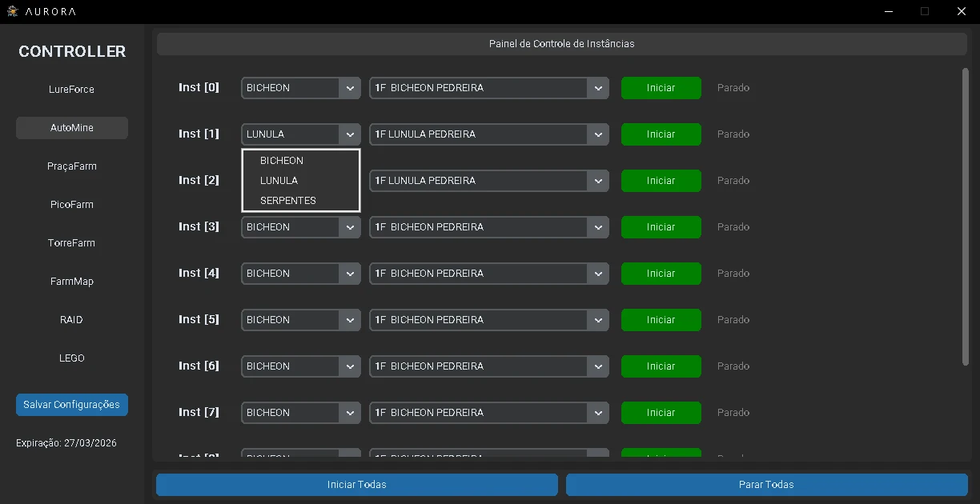Go to the PraçaFarm section

click(72, 166)
